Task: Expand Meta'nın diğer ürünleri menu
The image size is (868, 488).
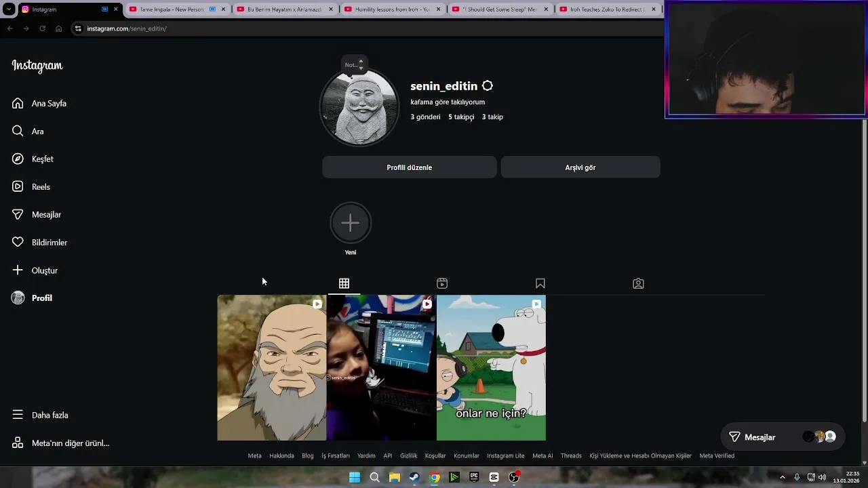Action: (60, 443)
